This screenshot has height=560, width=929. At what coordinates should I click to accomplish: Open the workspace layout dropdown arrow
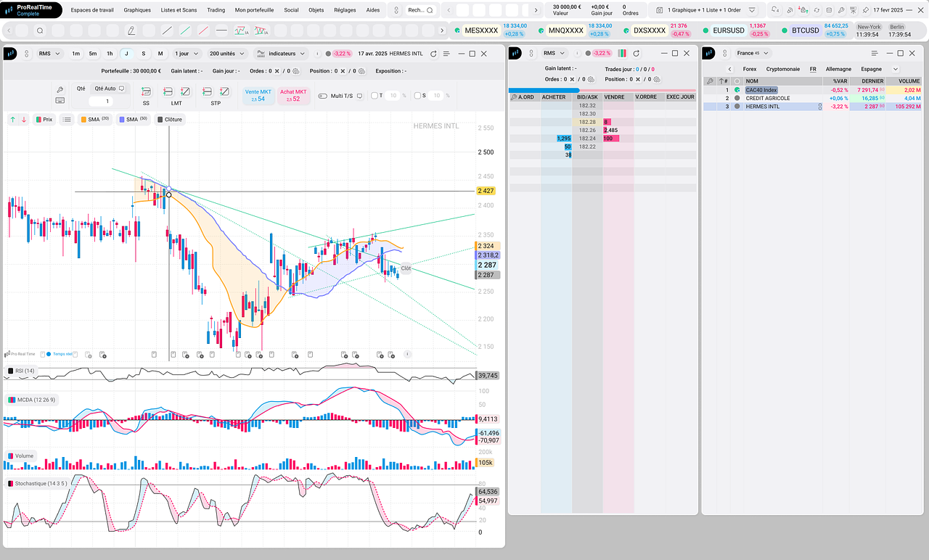pos(752,10)
